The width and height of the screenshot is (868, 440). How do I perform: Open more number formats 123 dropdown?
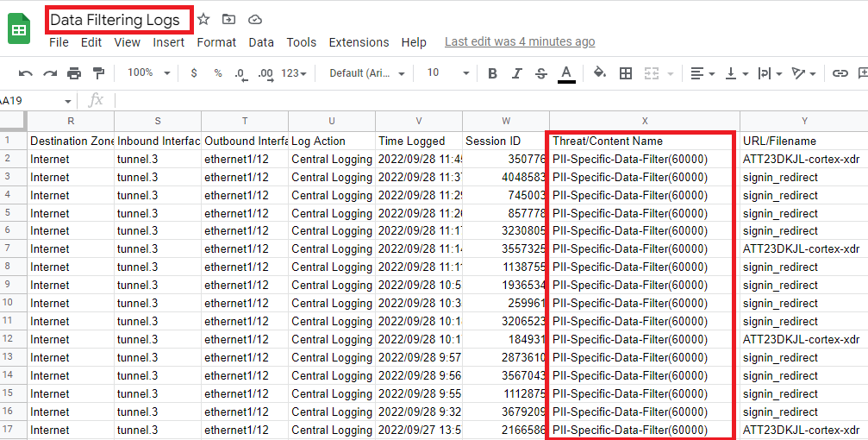(x=293, y=73)
